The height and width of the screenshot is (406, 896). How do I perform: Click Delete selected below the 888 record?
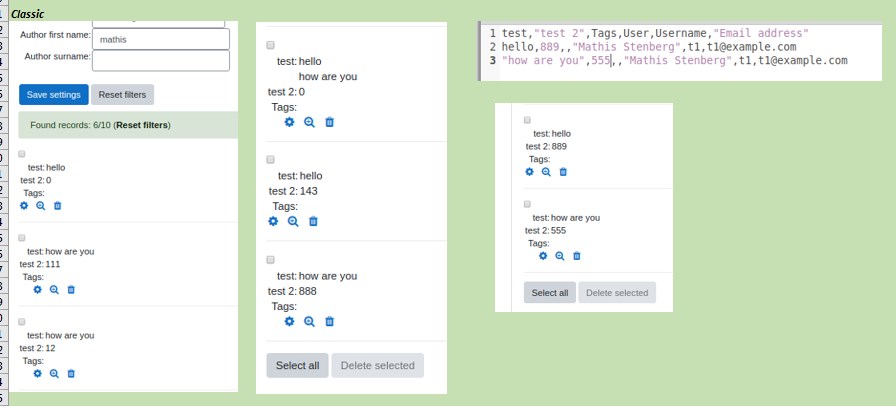pyautogui.click(x=378, y=365)
